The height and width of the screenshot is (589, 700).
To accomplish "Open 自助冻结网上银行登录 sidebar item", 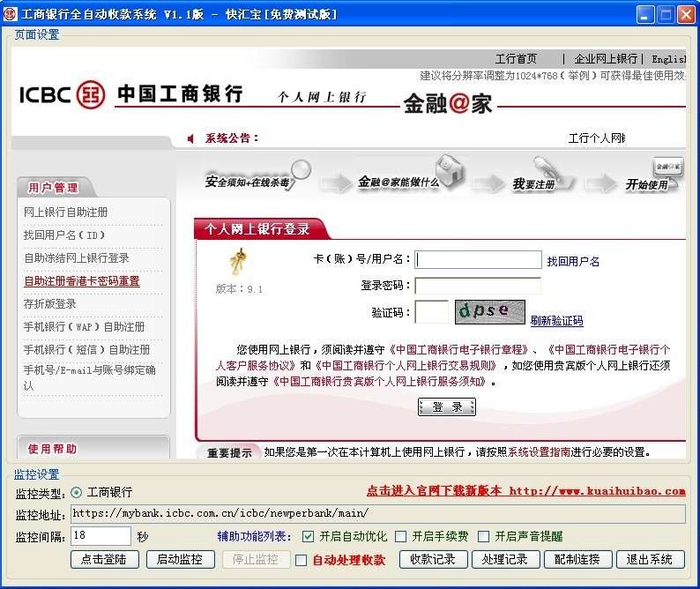I will (77, 257).
